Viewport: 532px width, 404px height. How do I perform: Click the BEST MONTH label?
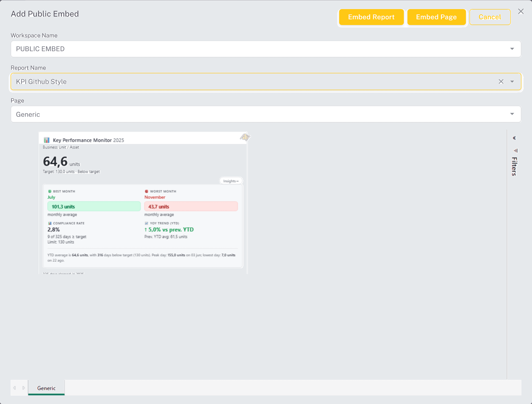tap(64, 191)
